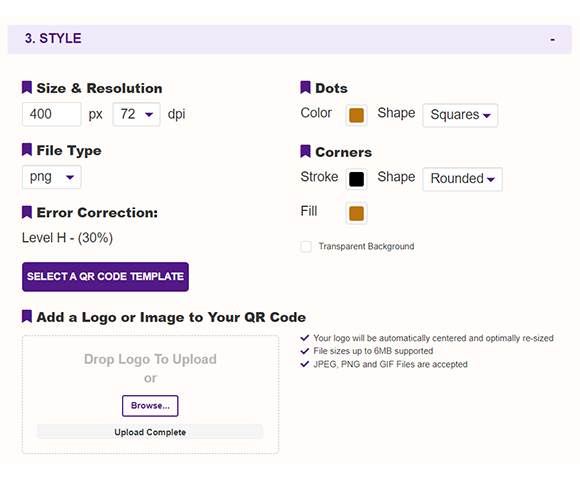Click the Fill label text
580x480 pixels.
click(x=308, y=211)
